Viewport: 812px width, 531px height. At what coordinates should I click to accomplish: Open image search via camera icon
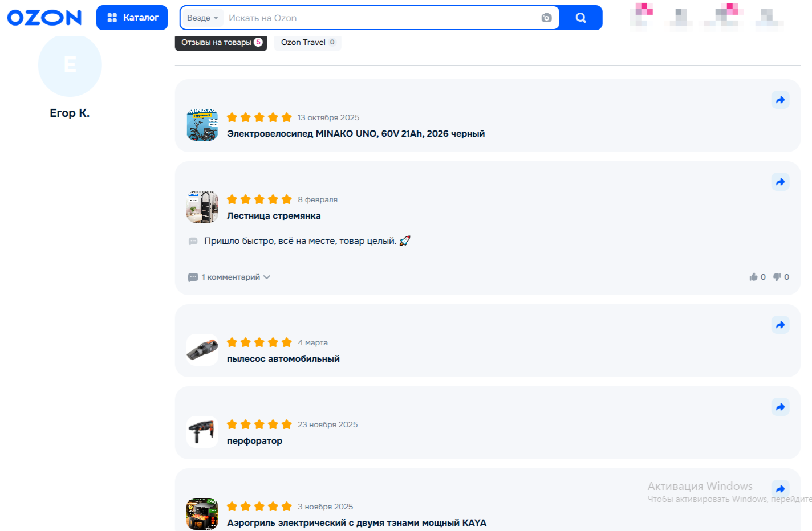tap(546, 18)
